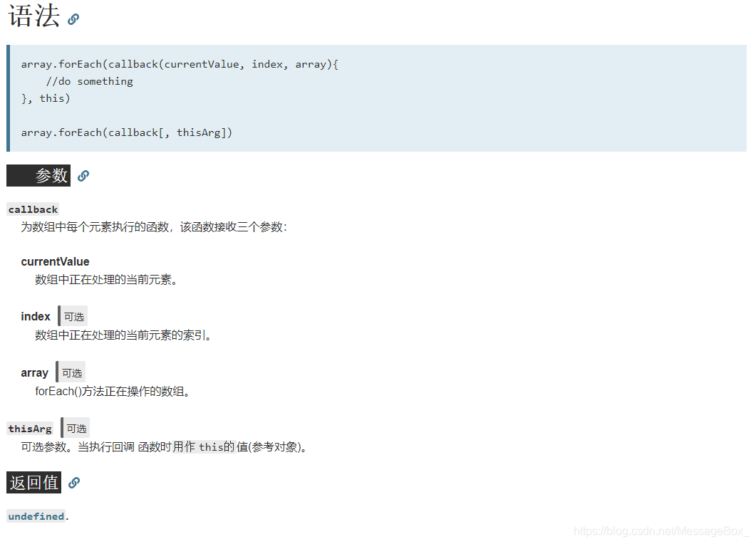Toggle the 可选 badge next to thisArg

tap(76, 427)
